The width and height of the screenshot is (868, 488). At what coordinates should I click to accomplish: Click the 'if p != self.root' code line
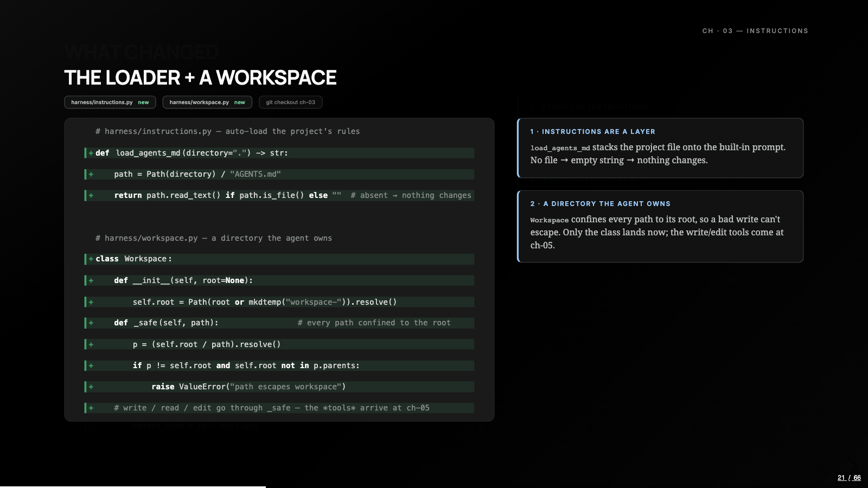pos(279,365)
